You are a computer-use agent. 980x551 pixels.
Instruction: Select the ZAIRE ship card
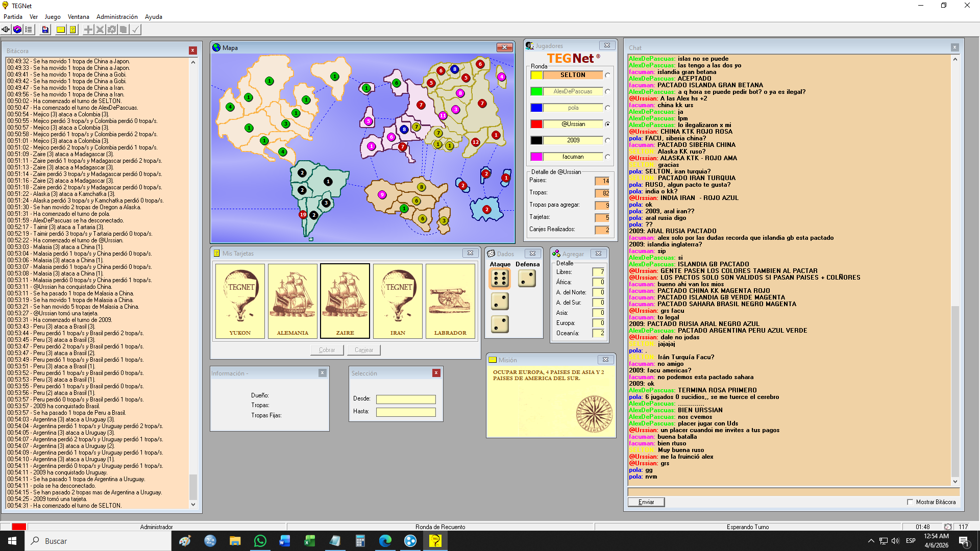(x=345, y=300)
